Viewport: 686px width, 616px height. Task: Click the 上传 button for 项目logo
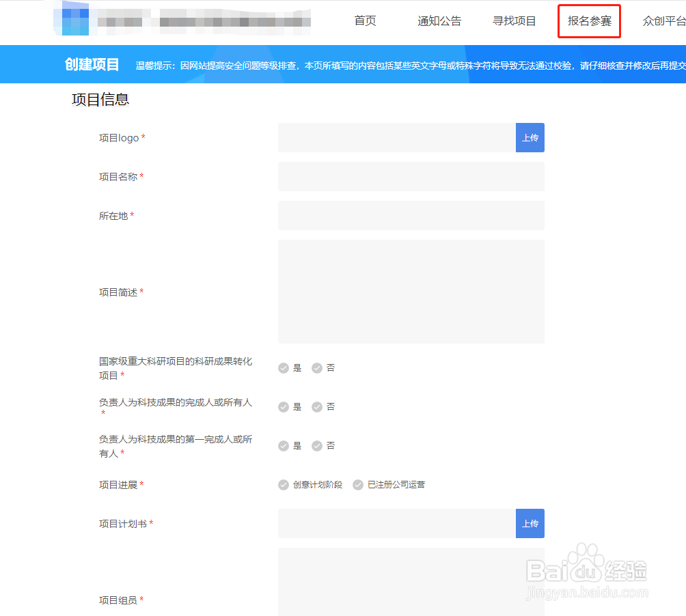pyautogui.click(x=530, y=137)
